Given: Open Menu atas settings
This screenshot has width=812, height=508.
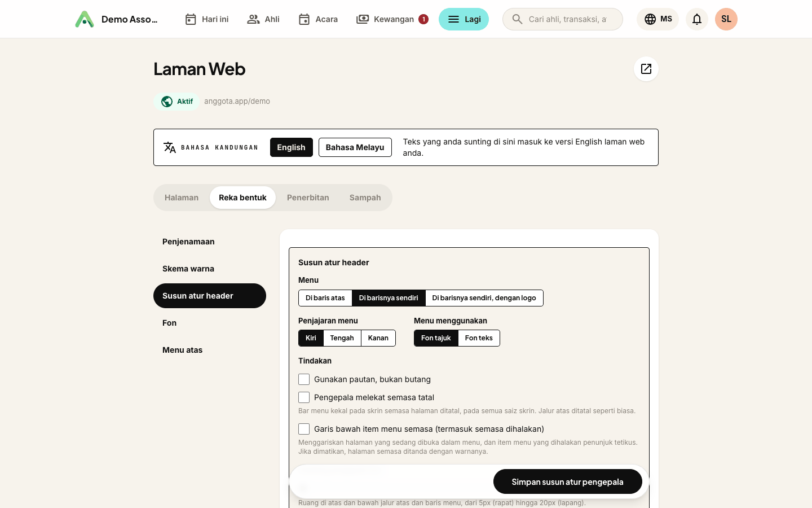Looking at the screenshot, I should (x=210, y=350).
